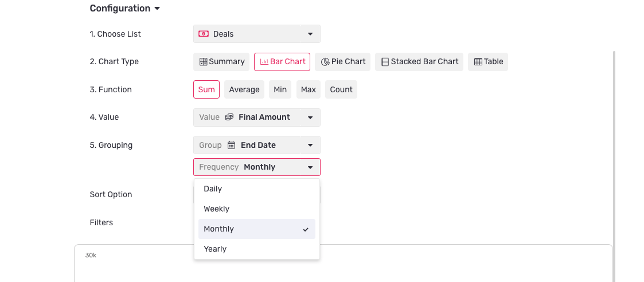Set function to Average

point(244,89)
